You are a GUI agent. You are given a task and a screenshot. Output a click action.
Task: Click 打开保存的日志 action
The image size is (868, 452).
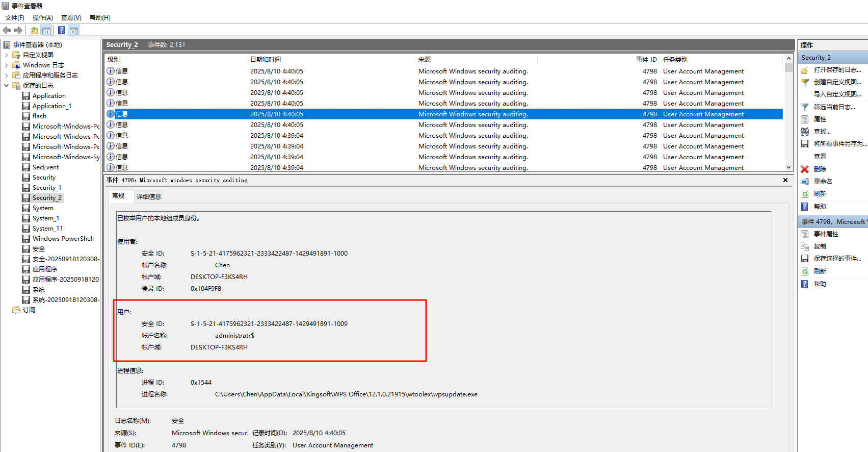click(837, 70)
